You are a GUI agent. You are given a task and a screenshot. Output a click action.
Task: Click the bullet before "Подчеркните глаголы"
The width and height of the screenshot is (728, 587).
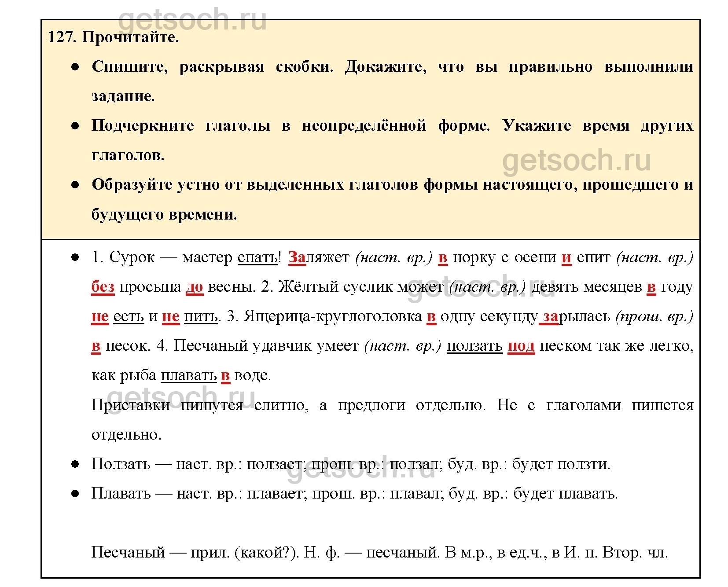click(75, 126)
